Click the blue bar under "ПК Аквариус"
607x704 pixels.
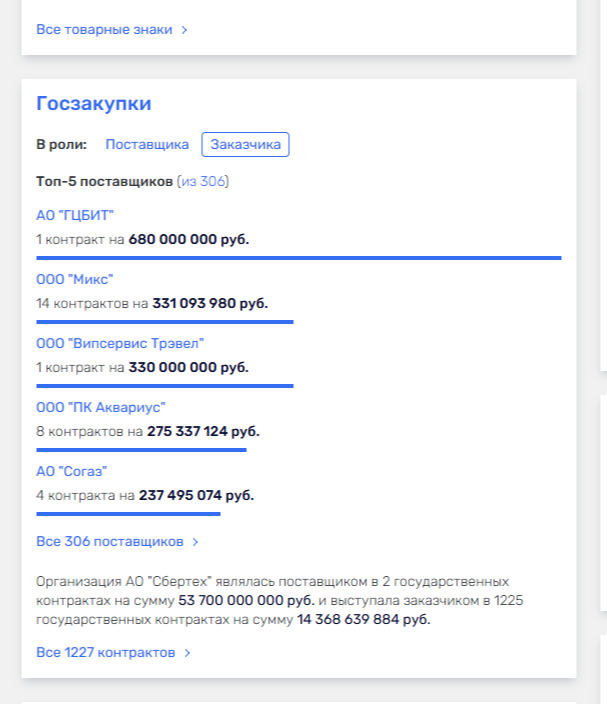tap(141, 450)
